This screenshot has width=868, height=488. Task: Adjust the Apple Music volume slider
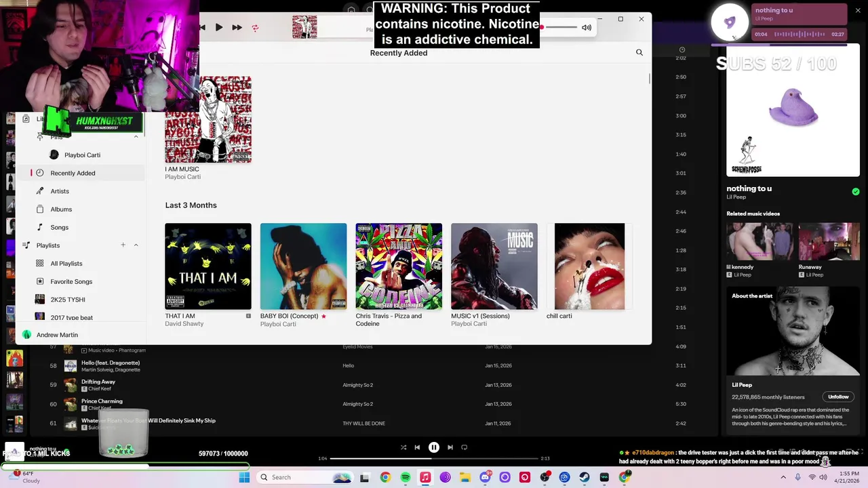click(x=558, y=27)
